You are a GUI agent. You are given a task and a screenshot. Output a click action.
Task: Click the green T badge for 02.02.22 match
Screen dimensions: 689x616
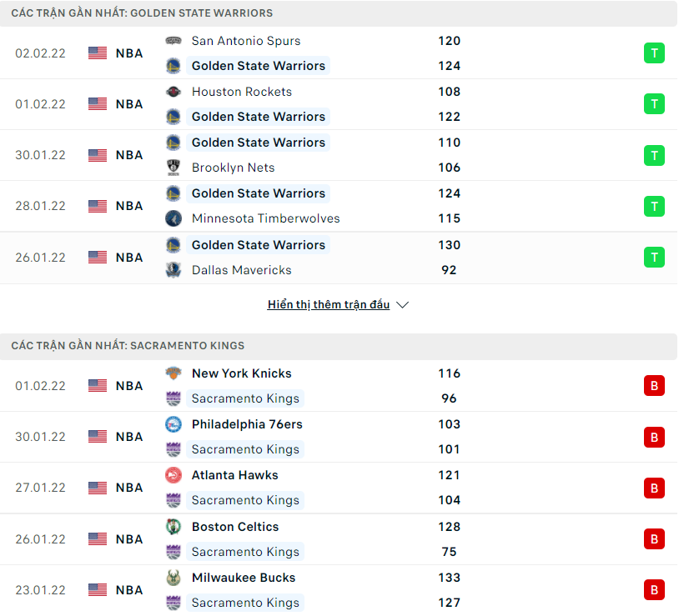tap(654, 53)
